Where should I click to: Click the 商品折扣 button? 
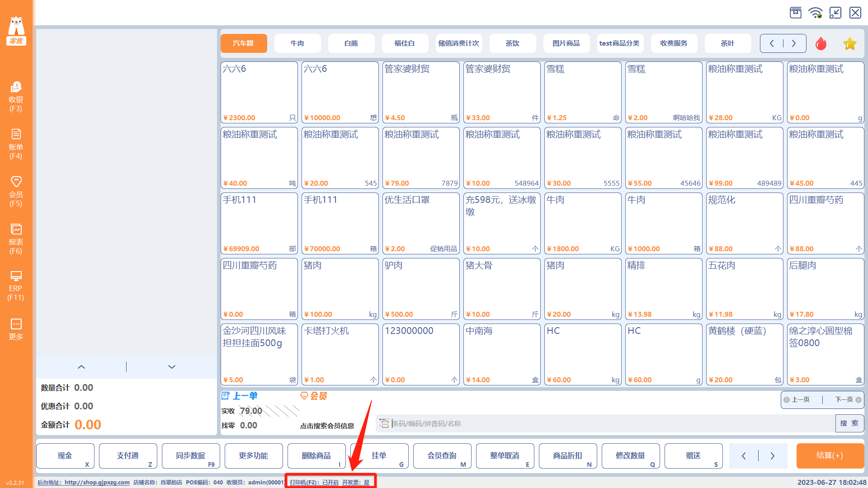[568, 456]
